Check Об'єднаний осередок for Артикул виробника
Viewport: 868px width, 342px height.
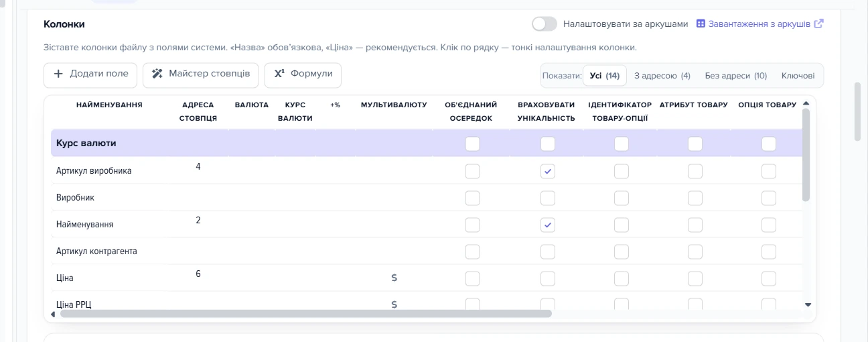coord(472,171)
